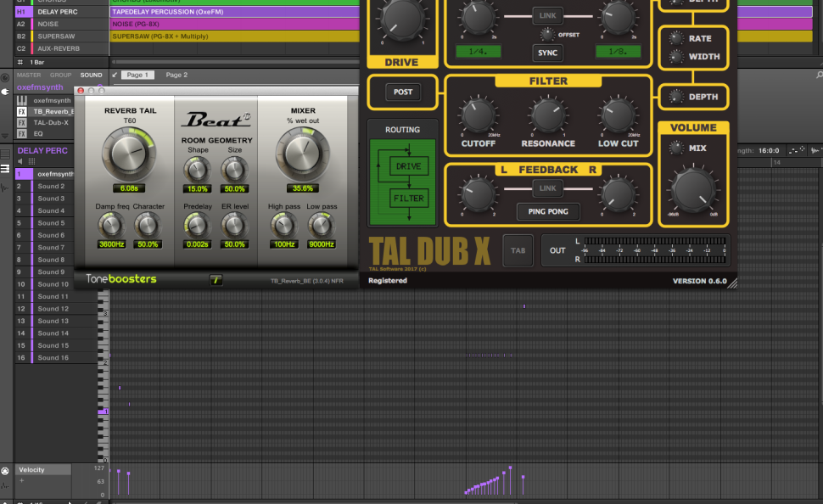Switch to the GROUP tab
The height and width of the screenshot is (504, 823).
(x=60, y=75)
